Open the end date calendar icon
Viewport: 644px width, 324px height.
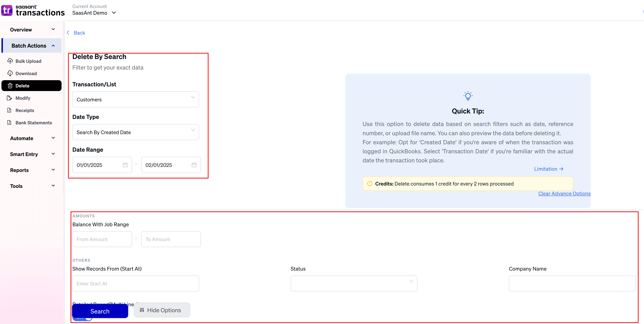(x=194, y=165)
